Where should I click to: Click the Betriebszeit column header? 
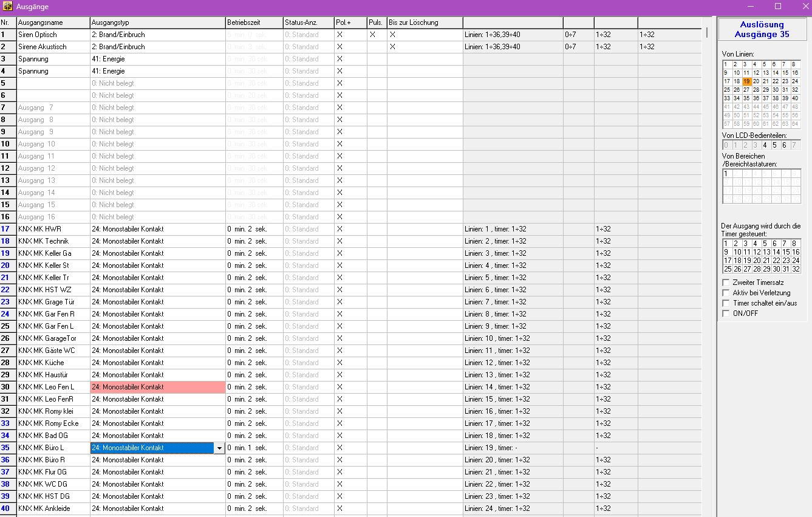coord(253,22)
